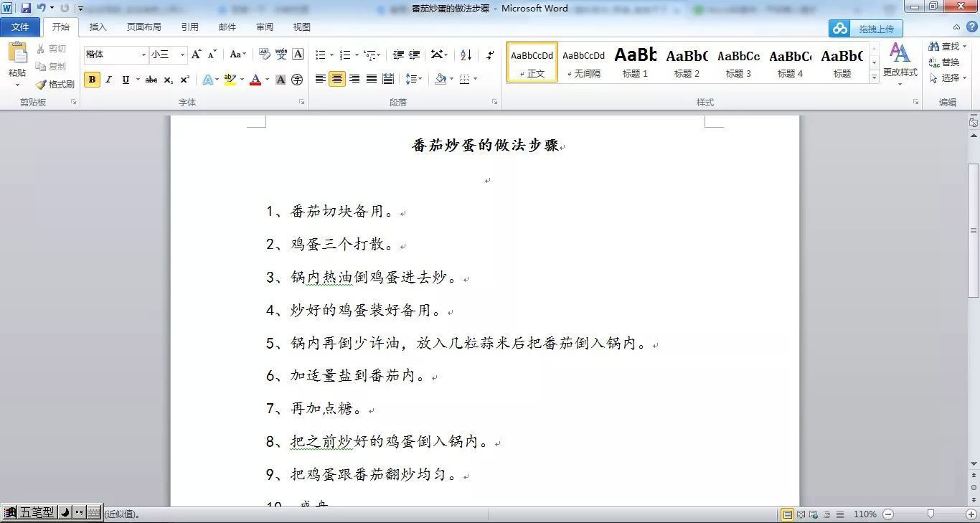Open the 页面布局 ribbon tab
The width and height of the screenshot is (980, 523).
click(x=144, y=27)
